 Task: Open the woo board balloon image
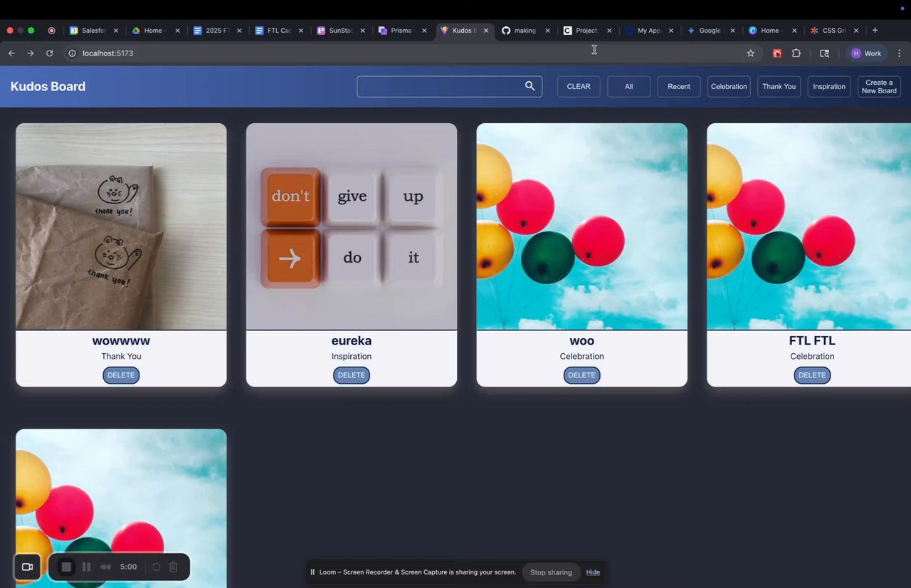pyautogui.click(x=582, y=226)
